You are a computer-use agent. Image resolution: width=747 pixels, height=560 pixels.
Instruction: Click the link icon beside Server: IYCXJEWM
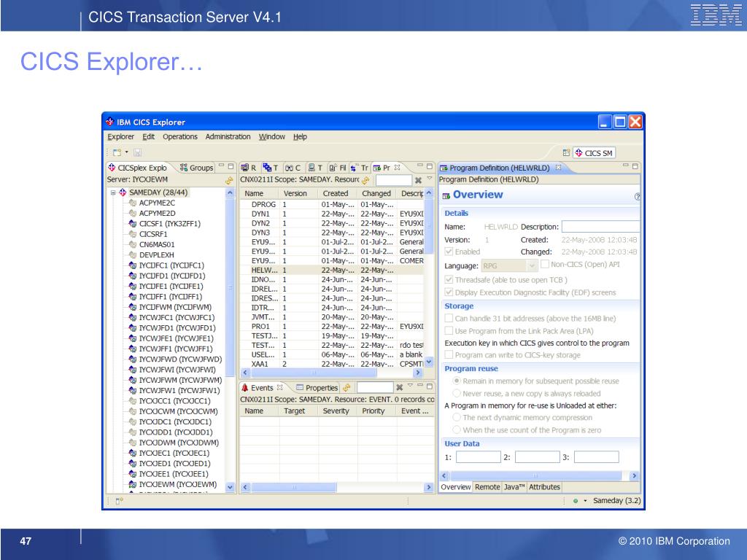[229, 180]
